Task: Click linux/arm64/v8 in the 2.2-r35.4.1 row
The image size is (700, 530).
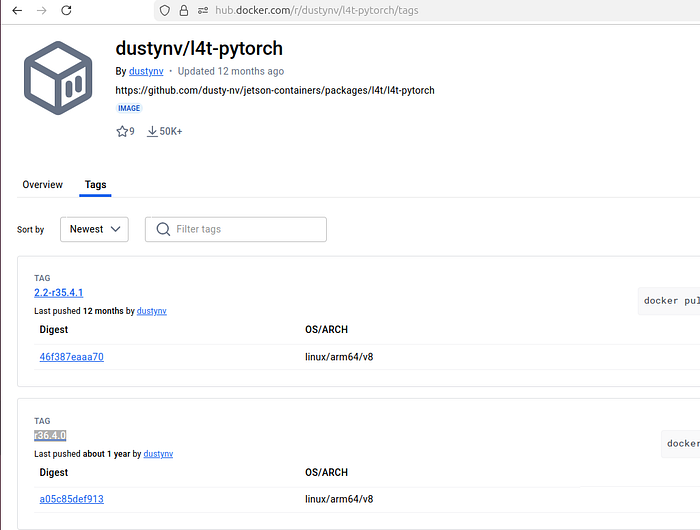Action: point(339,357)
